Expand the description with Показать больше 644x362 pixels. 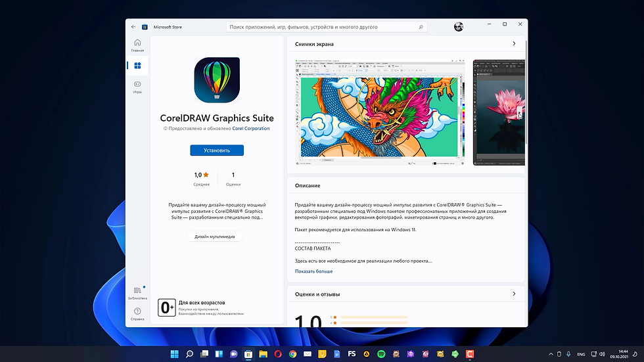[314, 271]
